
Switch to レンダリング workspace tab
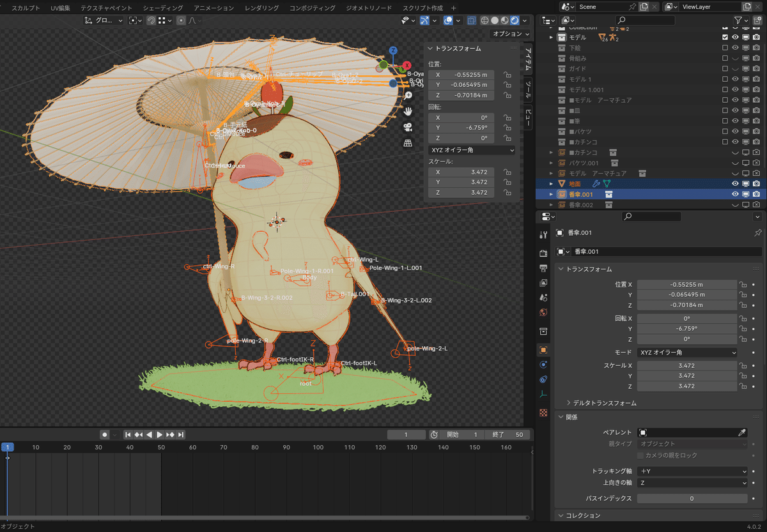point(261,8)
